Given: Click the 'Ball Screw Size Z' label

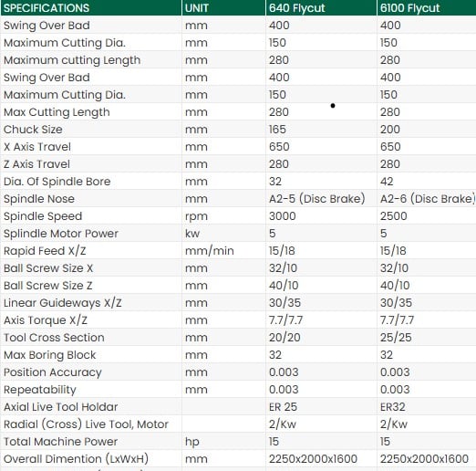Looking at the screenshot, I should click(47, 286).
